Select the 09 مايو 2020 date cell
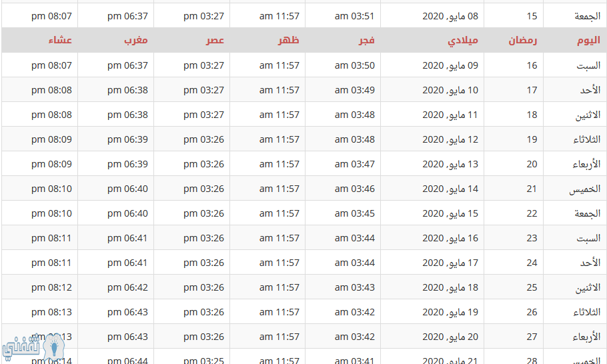 click(450, 65)
